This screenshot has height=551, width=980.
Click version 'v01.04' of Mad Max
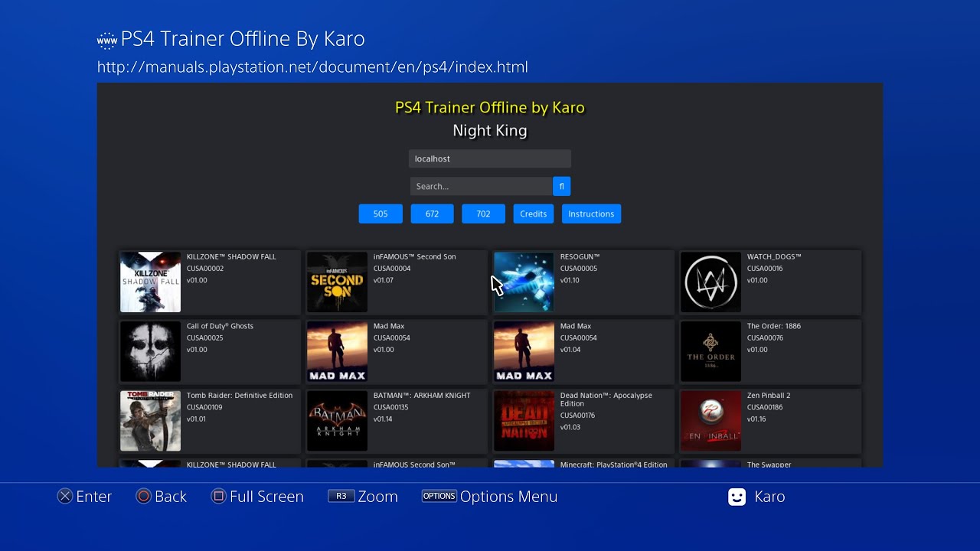click(570, 350)
